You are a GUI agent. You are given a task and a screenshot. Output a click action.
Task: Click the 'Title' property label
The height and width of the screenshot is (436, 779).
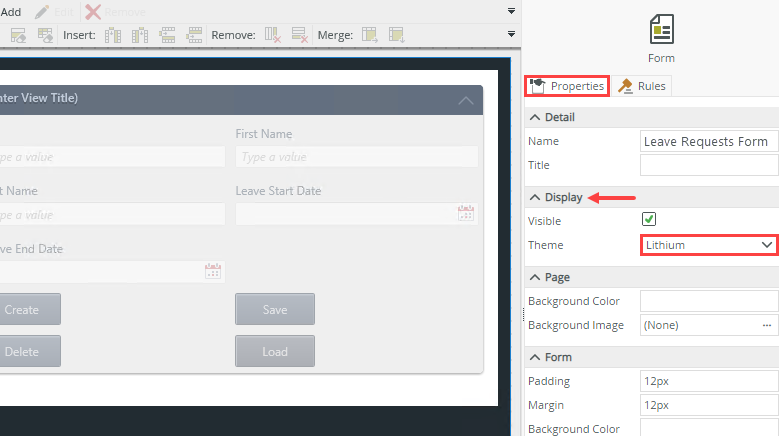click(x=539, y=165)
